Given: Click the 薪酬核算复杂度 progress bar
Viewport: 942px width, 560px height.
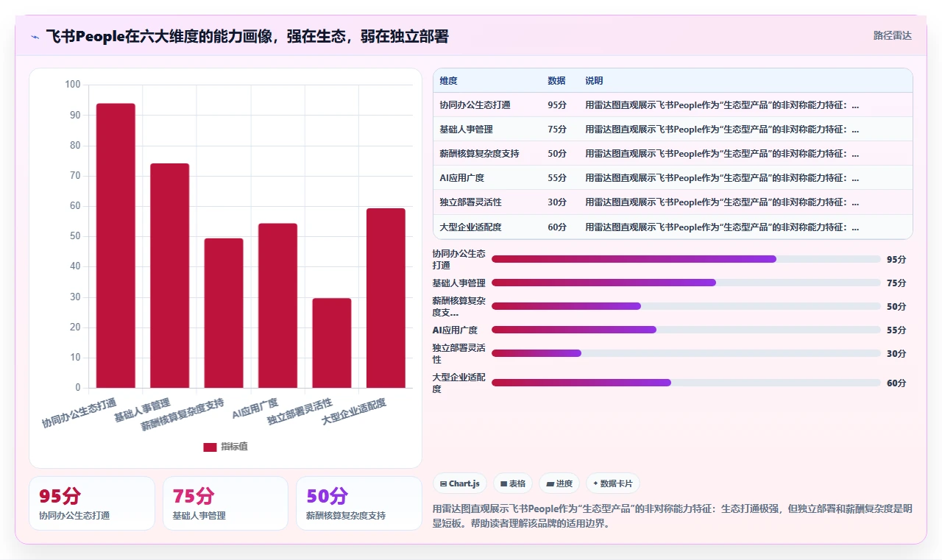Looking at the screenshot, I should coord(686,306).
